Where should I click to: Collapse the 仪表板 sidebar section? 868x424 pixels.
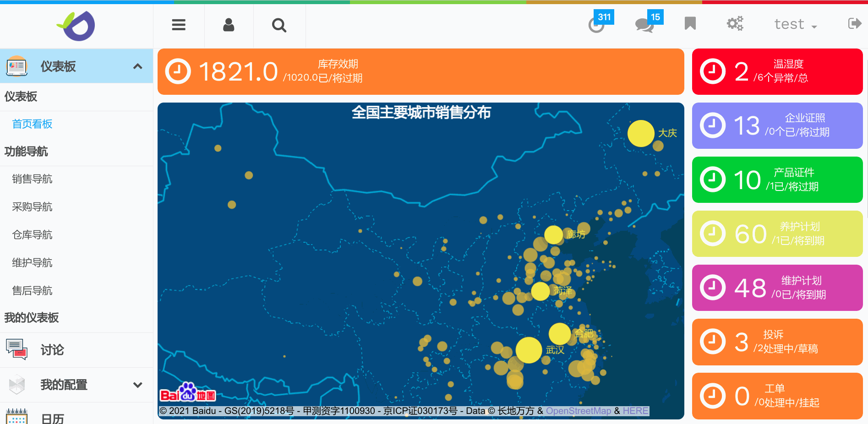(137, 66)
